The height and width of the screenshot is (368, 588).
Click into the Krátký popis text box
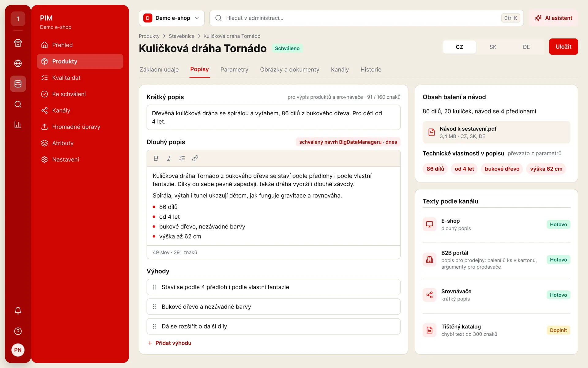click(273, 117)
